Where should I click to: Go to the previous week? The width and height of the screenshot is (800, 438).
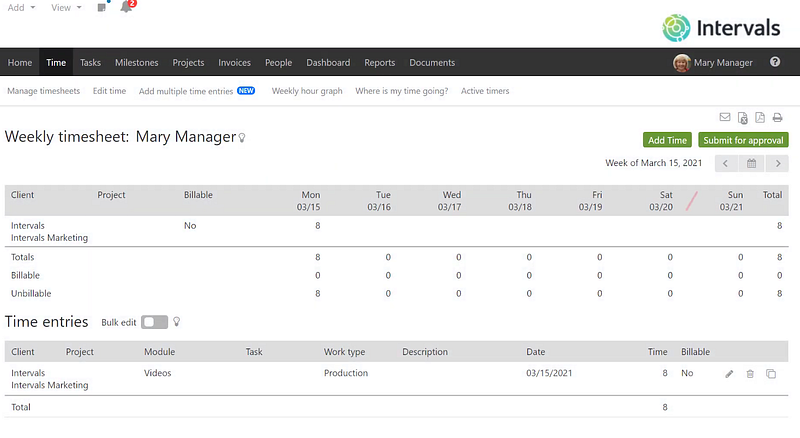(726, 163)
